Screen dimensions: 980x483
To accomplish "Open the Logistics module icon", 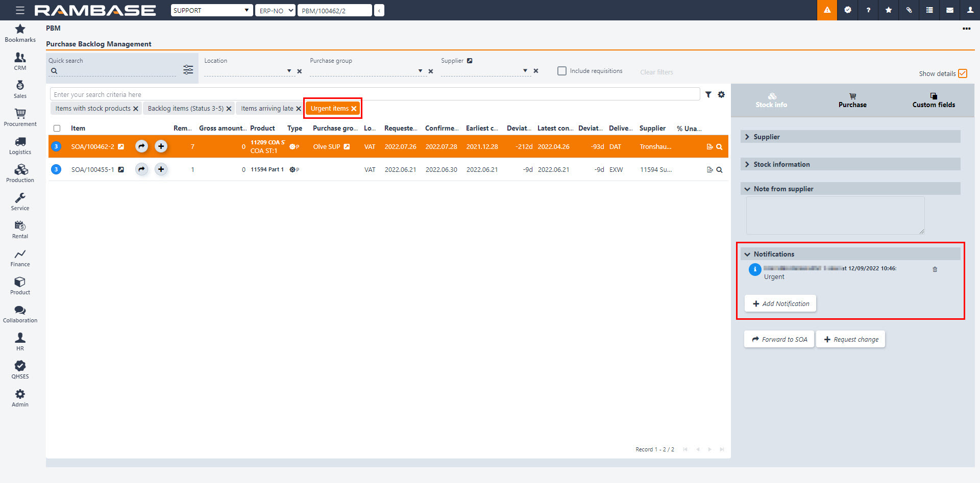I will [x=20, y=145].
